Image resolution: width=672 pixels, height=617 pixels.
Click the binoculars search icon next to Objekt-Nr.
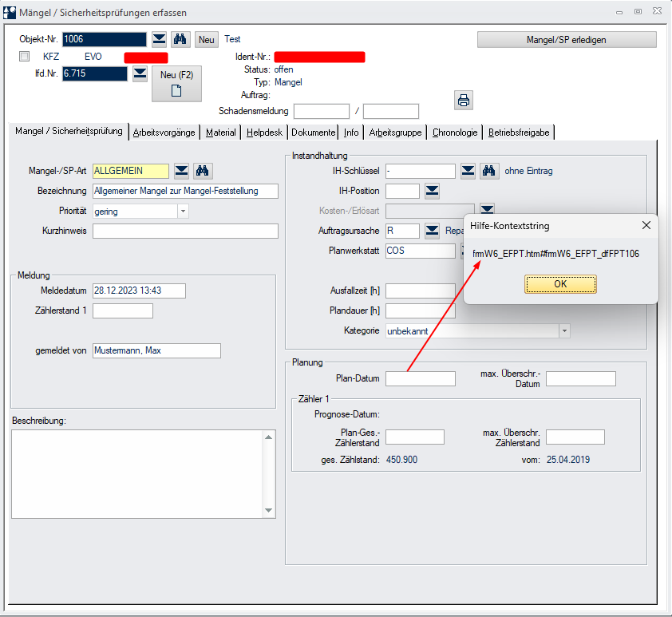click(180, 40)
